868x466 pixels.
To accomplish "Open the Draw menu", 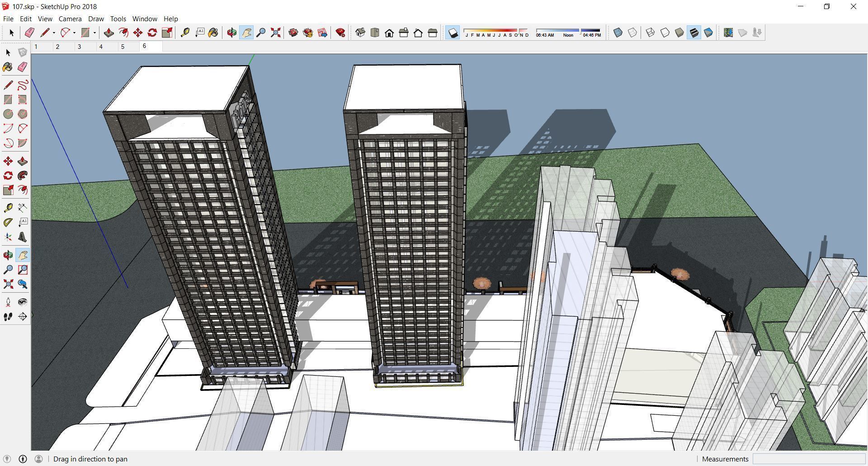I will pyautogui.click(x=96, y=19).
